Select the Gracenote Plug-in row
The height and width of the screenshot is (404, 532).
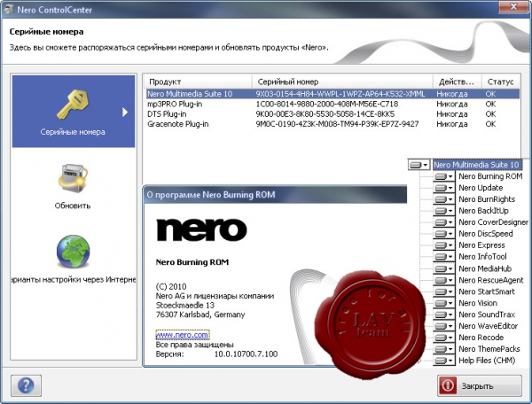(x=332, y=124)
